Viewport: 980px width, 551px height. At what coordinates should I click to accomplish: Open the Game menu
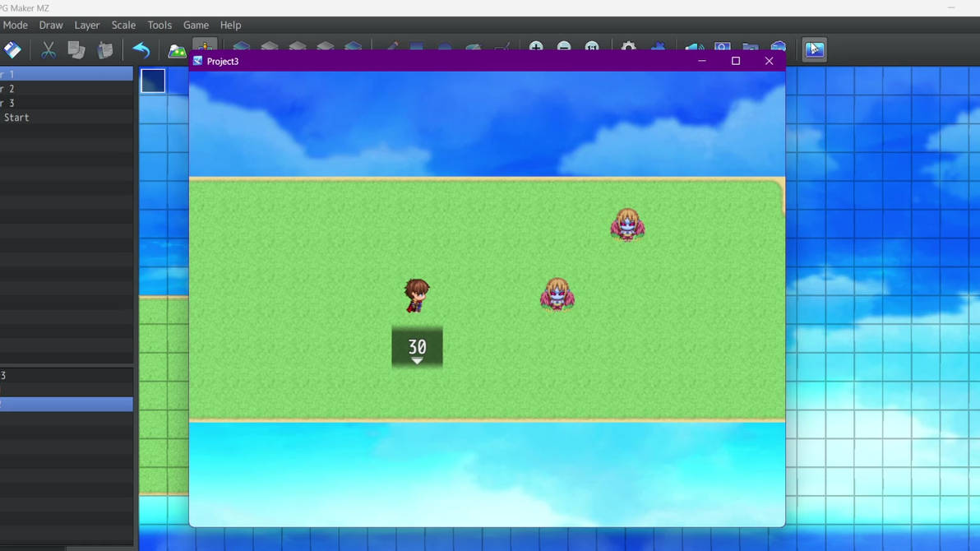pos(196,25)
